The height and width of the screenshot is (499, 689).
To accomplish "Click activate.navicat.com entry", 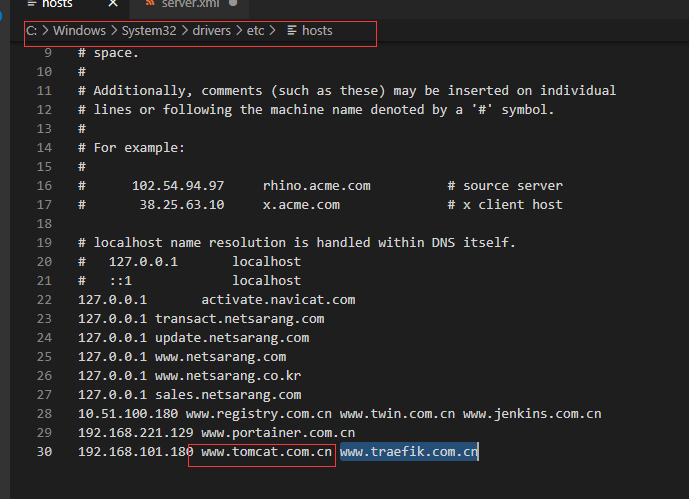I will pyautogui.click(x=278, y=300).
